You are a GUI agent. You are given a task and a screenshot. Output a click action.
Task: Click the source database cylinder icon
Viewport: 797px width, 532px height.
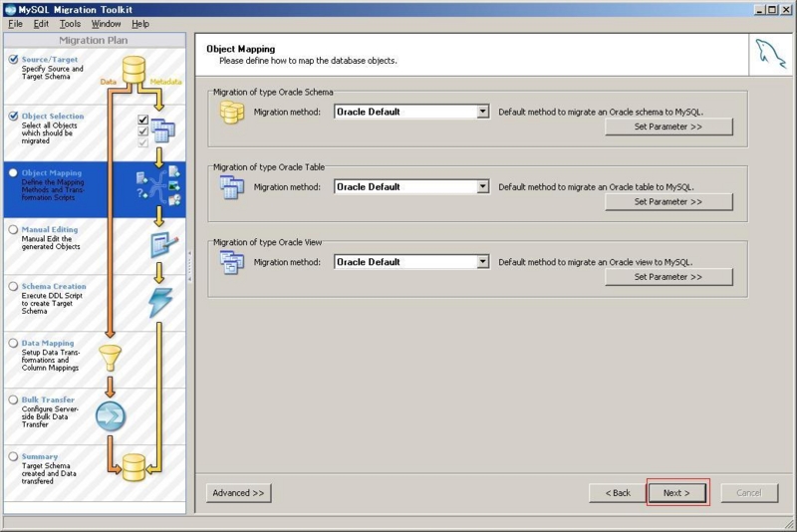pyautogui.click(x=133, y=70)
